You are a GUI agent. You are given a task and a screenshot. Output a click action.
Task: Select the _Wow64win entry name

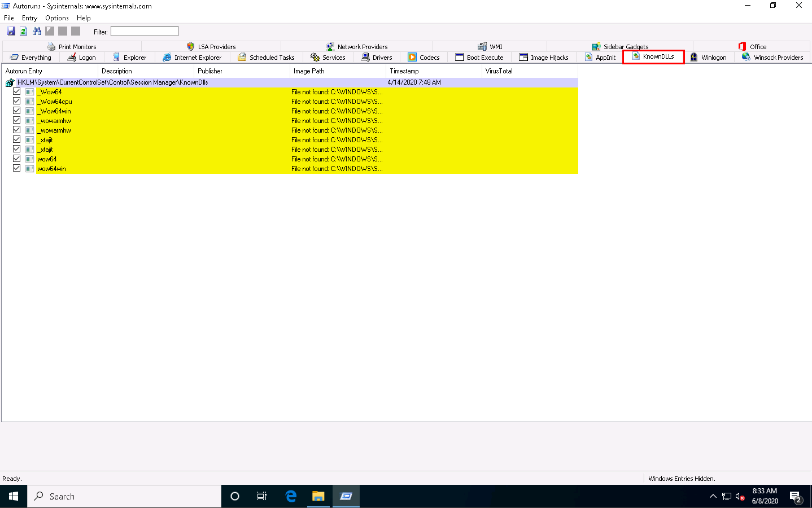click(54, 111)
